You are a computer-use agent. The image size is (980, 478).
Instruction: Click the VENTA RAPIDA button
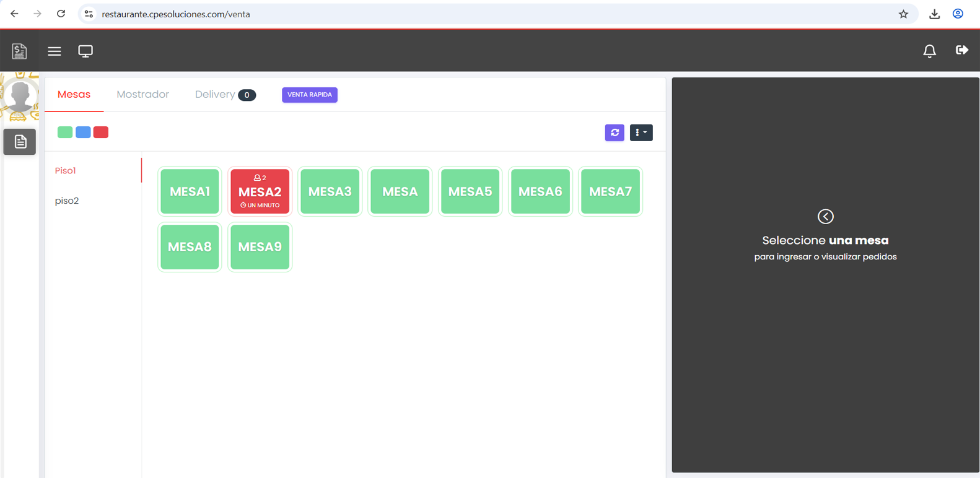pos(309,95)
